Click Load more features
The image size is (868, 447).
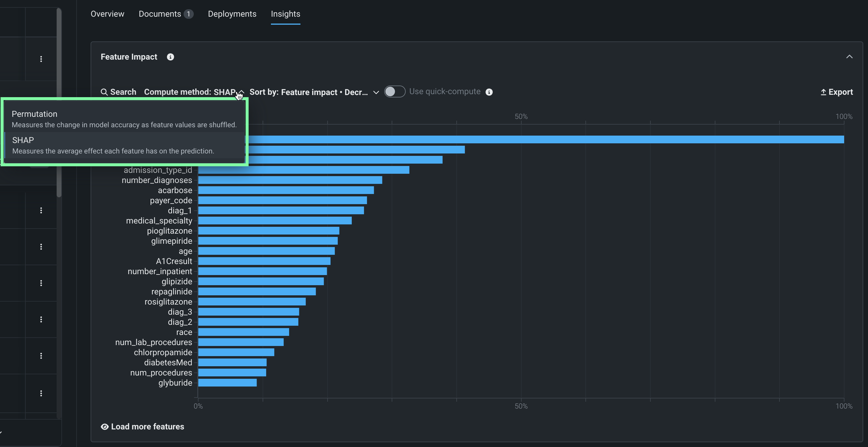[x=147, y=426]
